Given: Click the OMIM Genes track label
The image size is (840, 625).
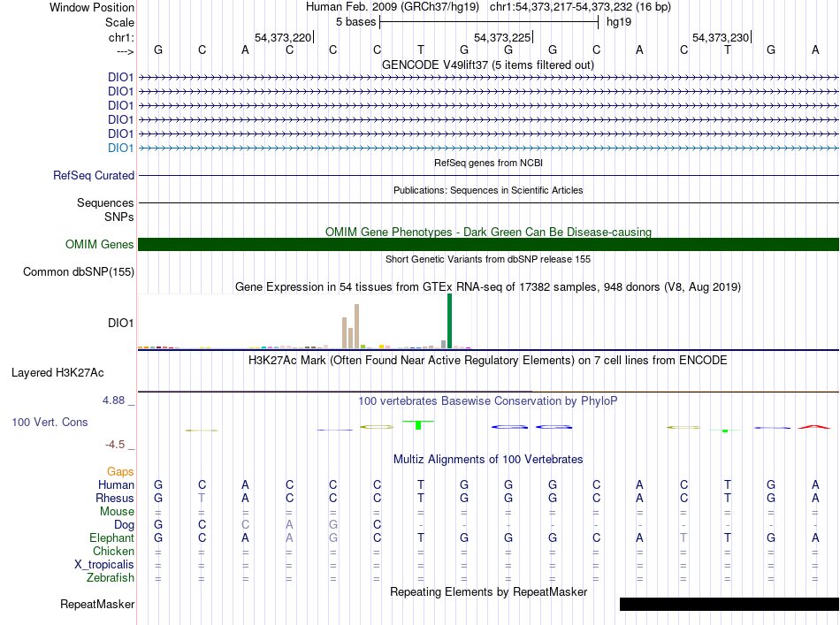Looking at the screenshot, I should 100,244.
